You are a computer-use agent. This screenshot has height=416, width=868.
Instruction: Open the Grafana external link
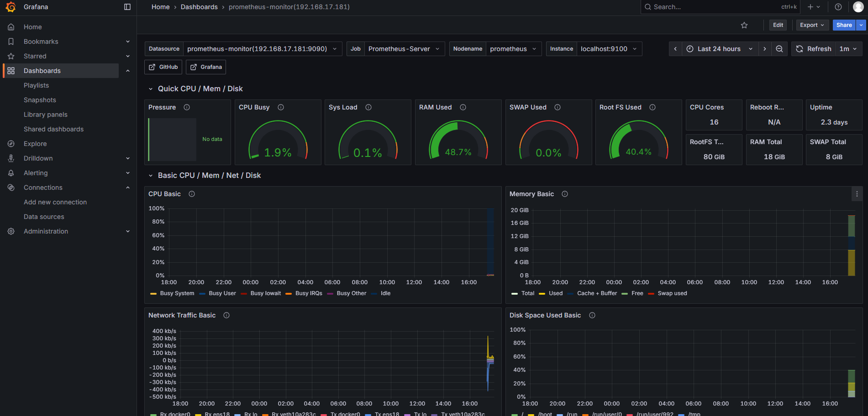[x=206, y=67]
